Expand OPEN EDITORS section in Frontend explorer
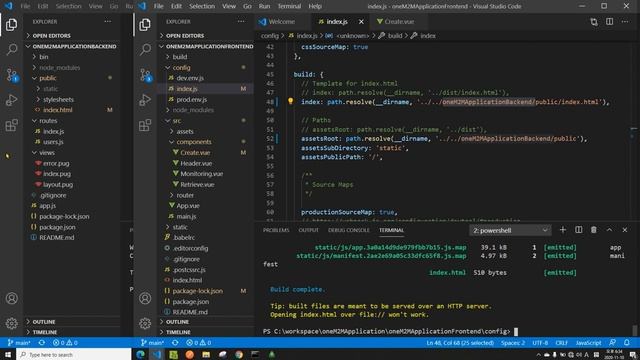Image resolution: width=640 pixels, height=360 pixels. [x=185, y=36]
